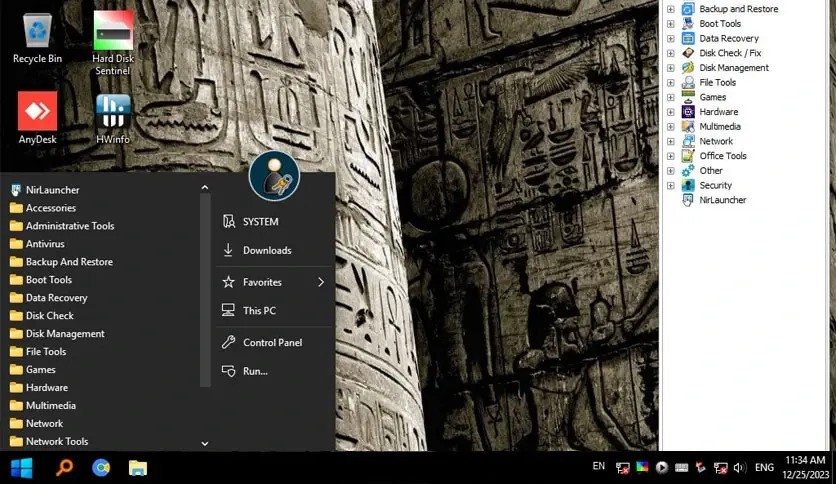
Task: Click the start menu scroll up arrow
Action: (205, 188)
